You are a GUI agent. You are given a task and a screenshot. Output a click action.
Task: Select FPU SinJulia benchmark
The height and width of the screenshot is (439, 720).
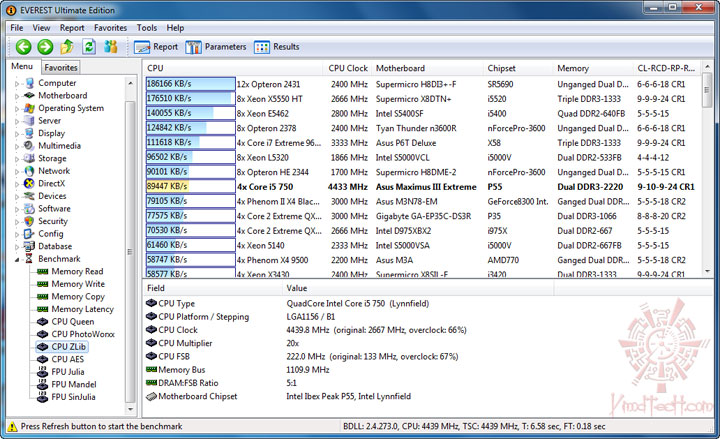pos(73,397)
